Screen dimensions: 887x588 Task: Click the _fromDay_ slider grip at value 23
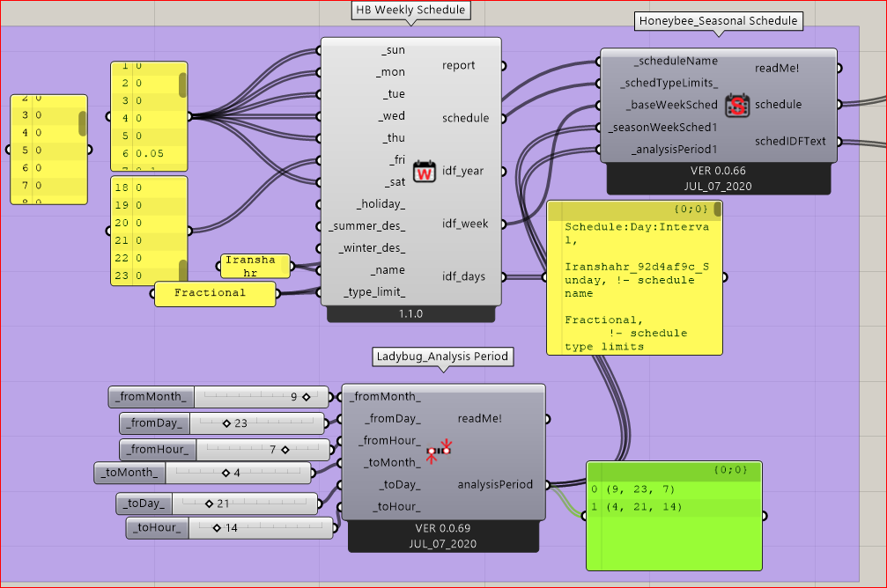[227, 423]
